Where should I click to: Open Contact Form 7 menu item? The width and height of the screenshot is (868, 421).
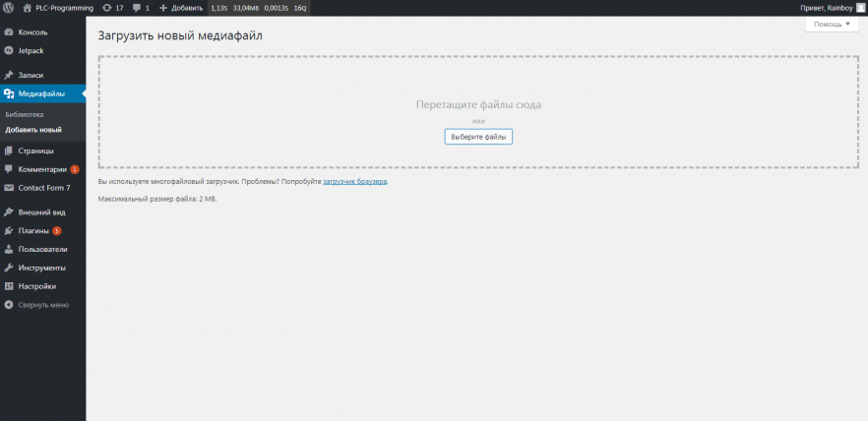[x=43, y=187]
